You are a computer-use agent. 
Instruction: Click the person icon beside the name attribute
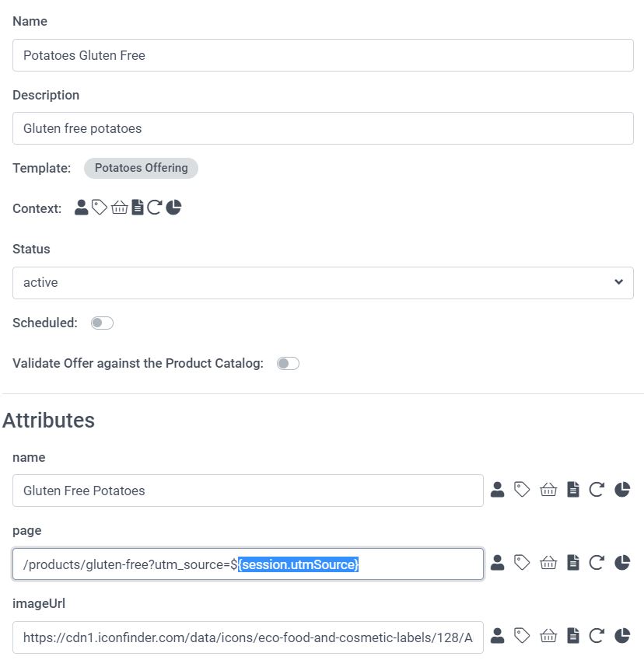[498, 490]
